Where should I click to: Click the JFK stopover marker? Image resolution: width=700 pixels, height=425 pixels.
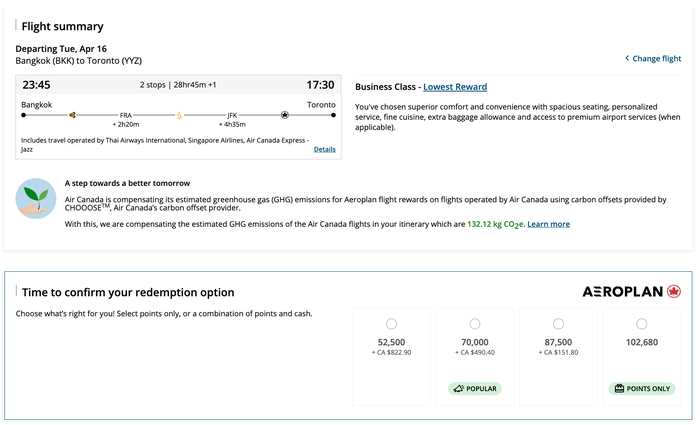[x=232, y=115]
